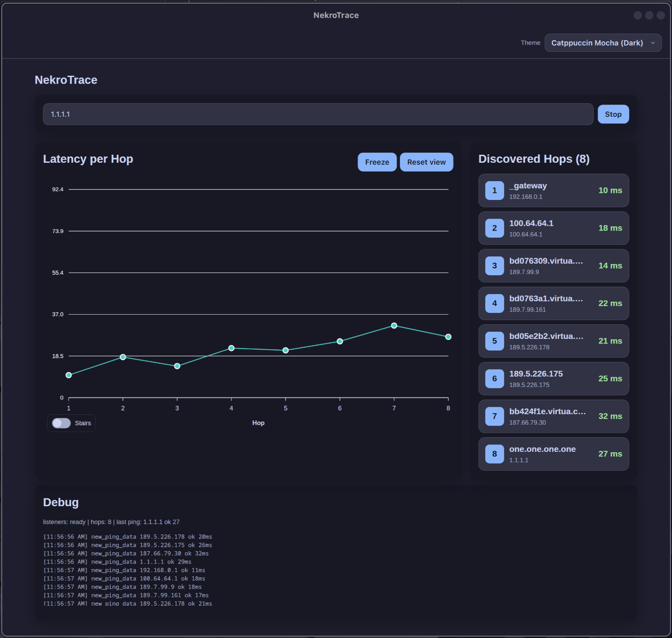Image resolution: width=672 pixels, height=638 pixels.
Task: Click the Hop x-axis label
Action: coord(258,423)
